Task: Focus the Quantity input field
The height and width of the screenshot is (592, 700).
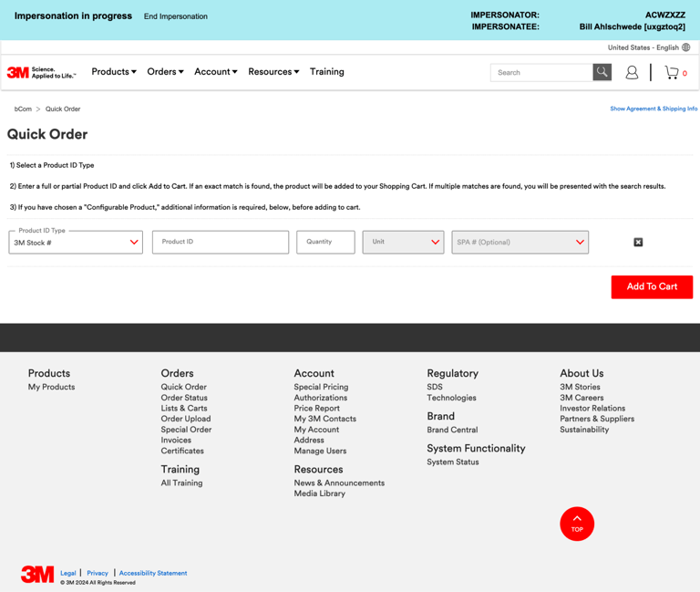Action: click(325, 242)
